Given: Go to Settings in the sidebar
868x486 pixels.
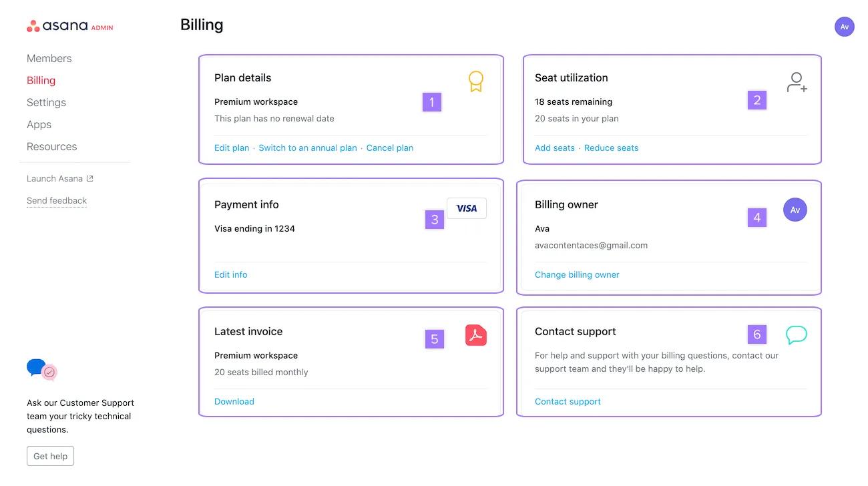Looking at the screenshot, I should (46, 103).
